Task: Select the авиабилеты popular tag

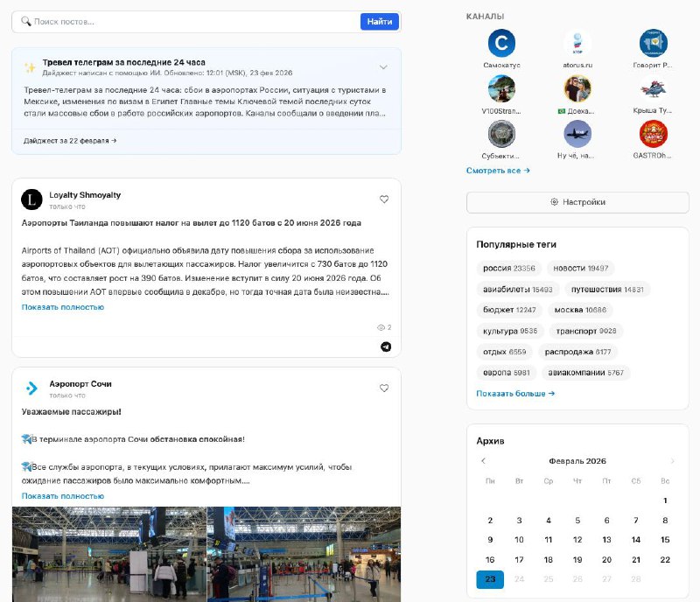Action: tap(517, 289)
